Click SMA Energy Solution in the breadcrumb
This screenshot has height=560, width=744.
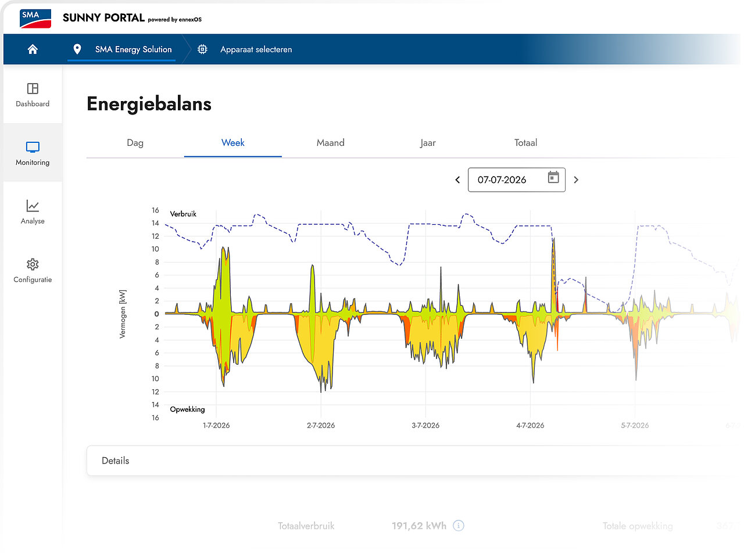tap(134, 49)
